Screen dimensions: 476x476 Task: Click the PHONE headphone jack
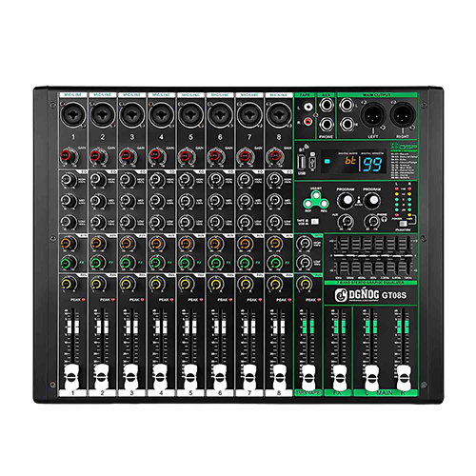[327, 125]
